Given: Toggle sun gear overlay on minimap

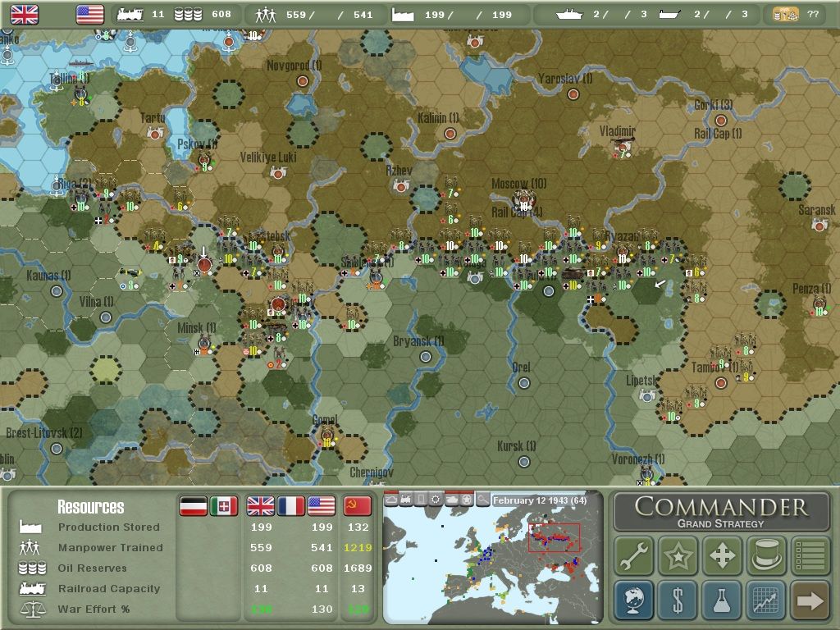Looking at the screenshot, I should (x=436, y=500).
